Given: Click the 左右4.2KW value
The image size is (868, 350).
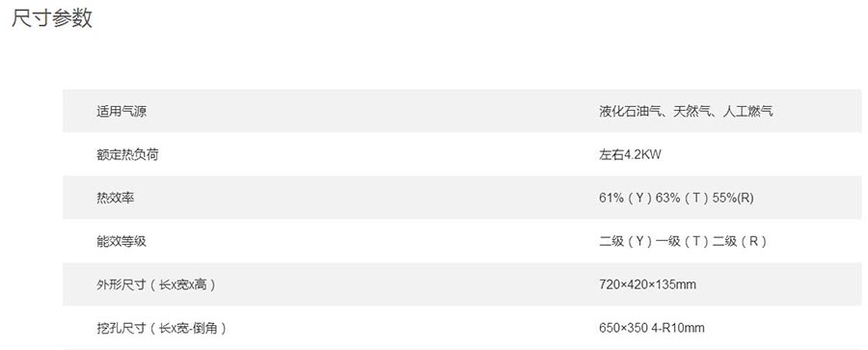Looking at the screenshot, I should pyautogui.click(x=630, y=154).
